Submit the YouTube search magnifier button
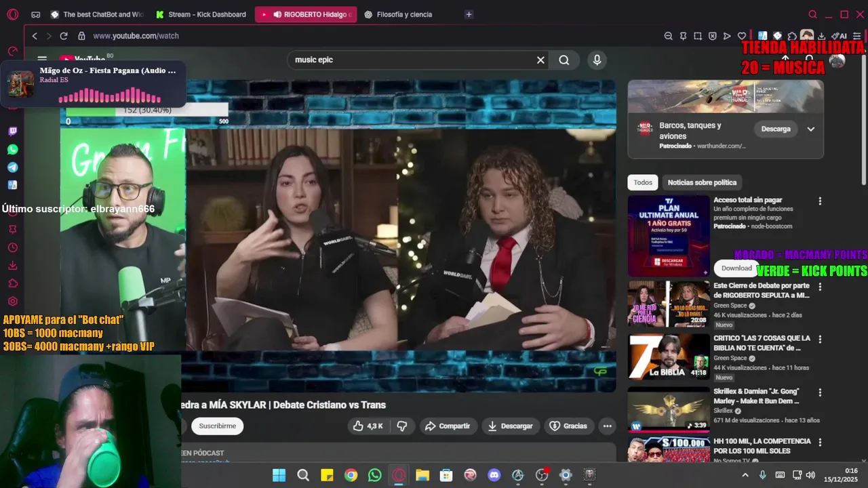868x488 pixels. [564, 60]
